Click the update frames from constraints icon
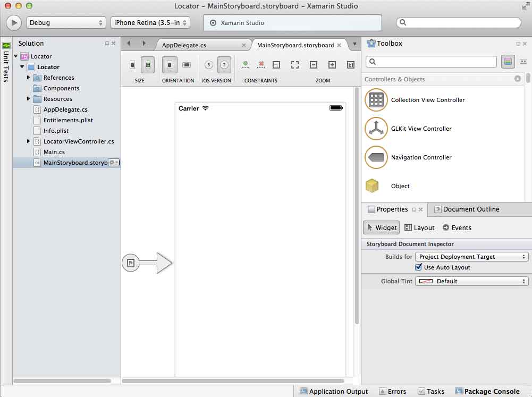 276,64
